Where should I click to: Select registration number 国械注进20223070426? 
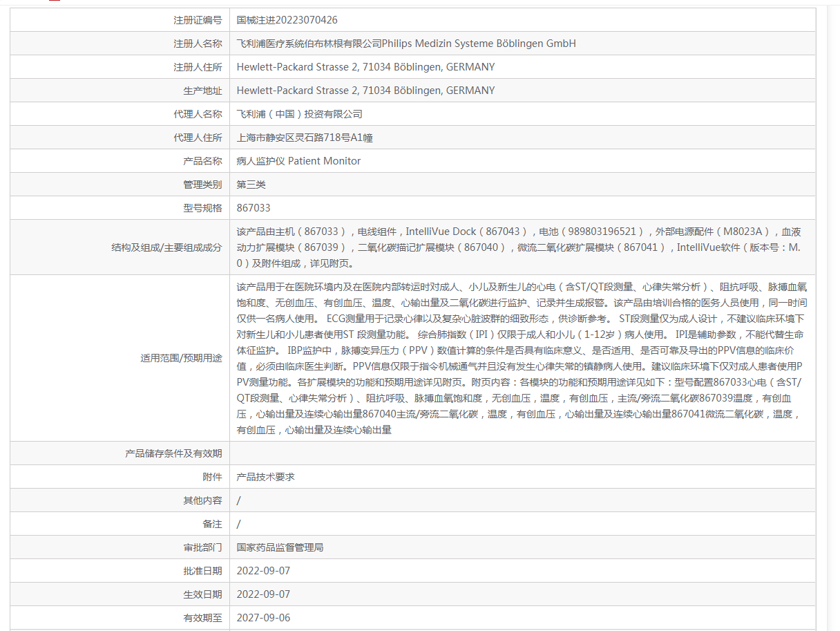[287, 20]
